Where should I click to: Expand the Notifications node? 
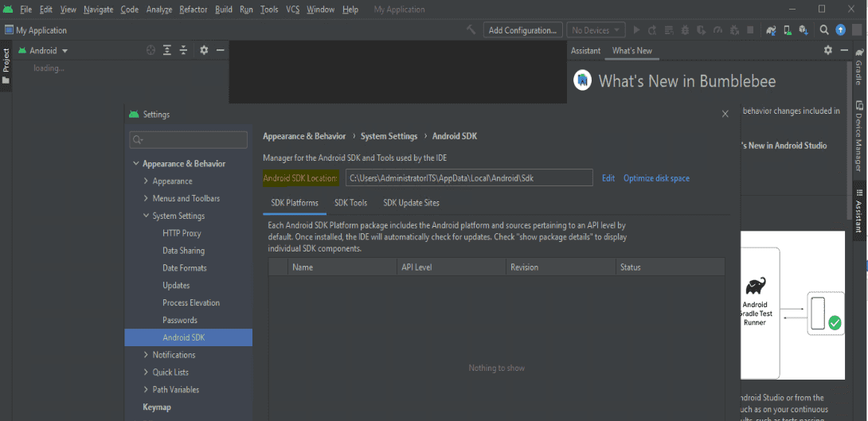click(147, 355)
